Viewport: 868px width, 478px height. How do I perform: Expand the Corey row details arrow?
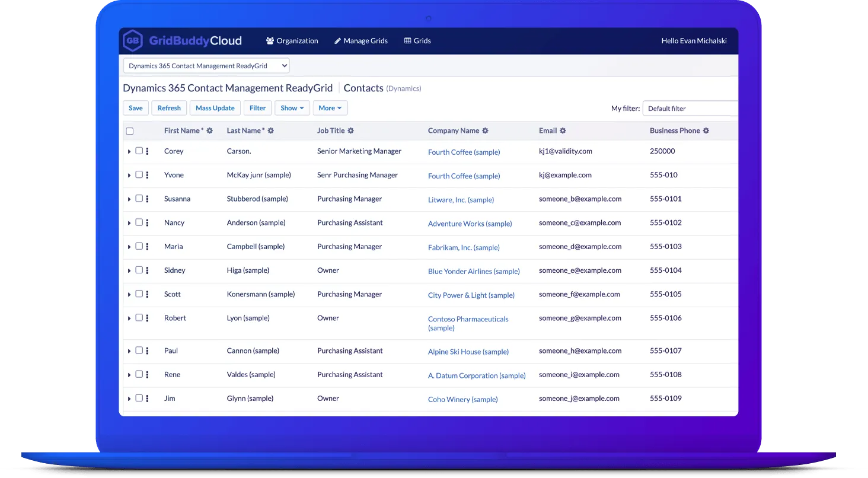[x=129, y=152]
